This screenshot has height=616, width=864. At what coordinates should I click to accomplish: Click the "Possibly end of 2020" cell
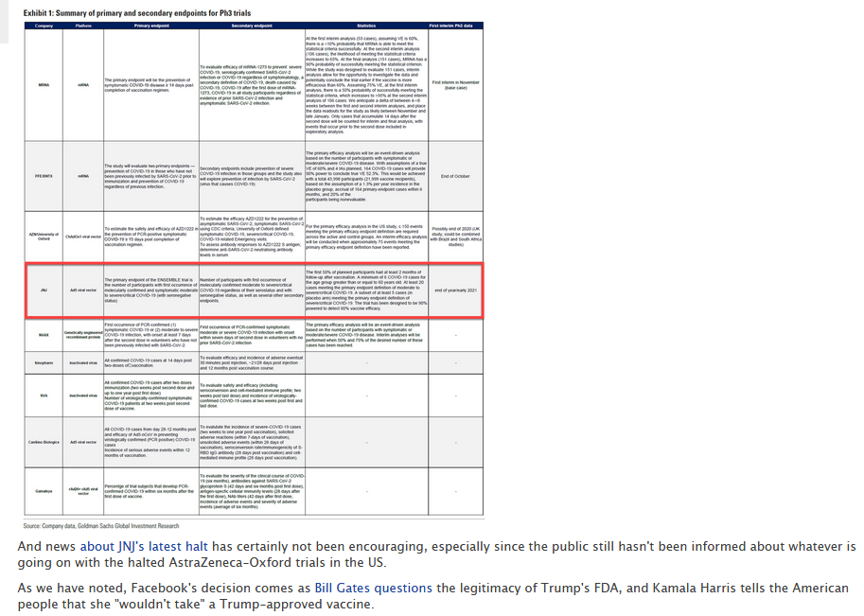click(x=456, y=237)
